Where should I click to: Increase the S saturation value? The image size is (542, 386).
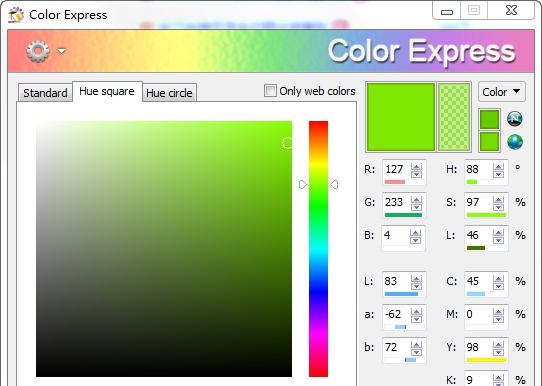498,199
